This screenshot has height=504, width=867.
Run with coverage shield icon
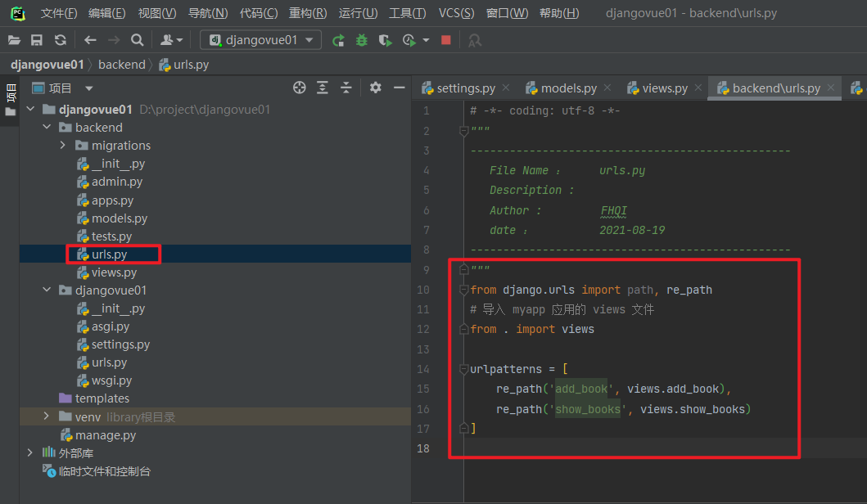[386, 40]
